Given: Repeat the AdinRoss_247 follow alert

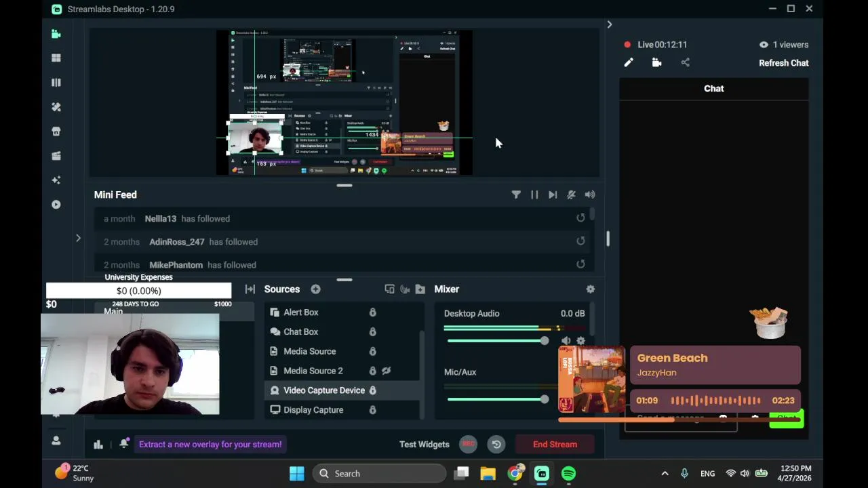Looking at the screenshot, I should 580,241.
